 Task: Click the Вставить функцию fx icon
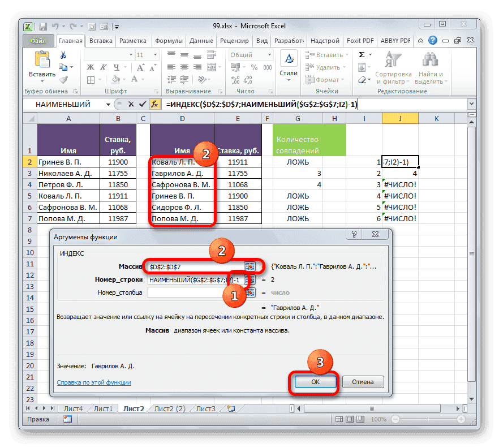click(154, 105)
